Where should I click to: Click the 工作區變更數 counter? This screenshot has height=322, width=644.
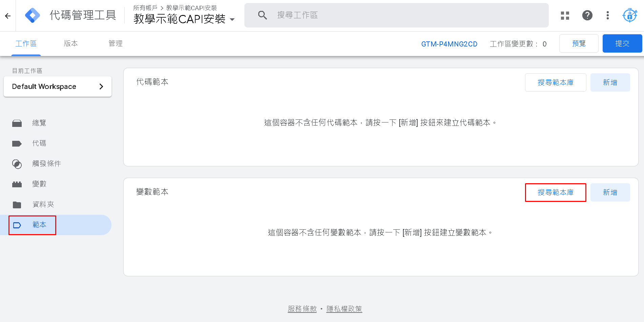click(518, 44)
